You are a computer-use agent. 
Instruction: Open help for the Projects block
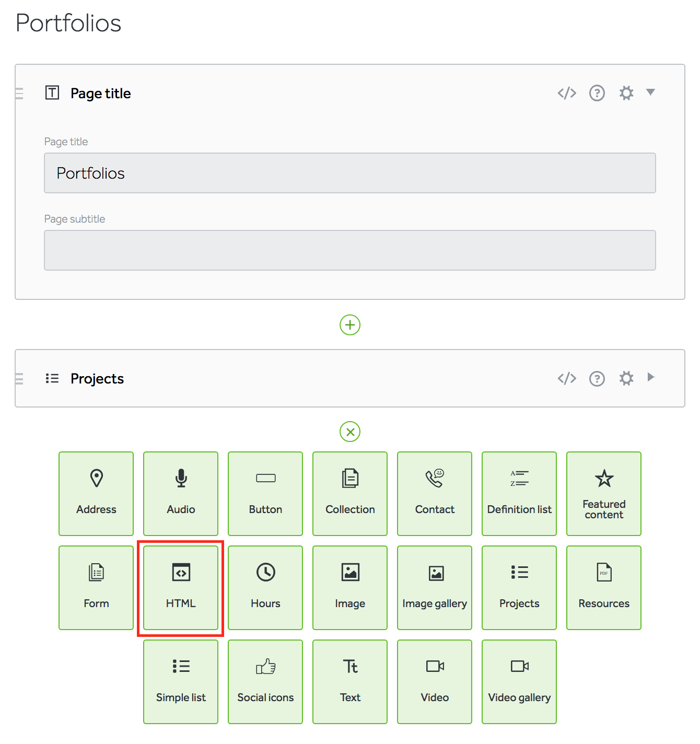pos(597,378)
